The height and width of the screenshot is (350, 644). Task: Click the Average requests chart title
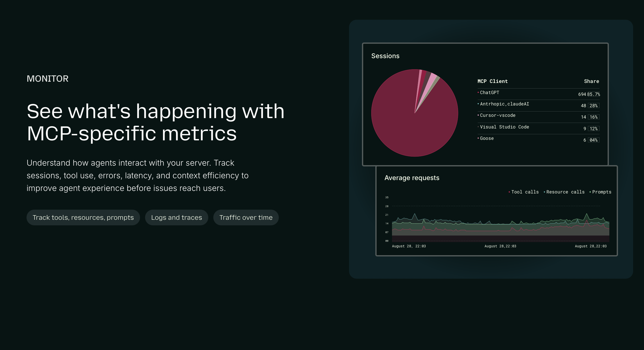[x=412, y=178]
